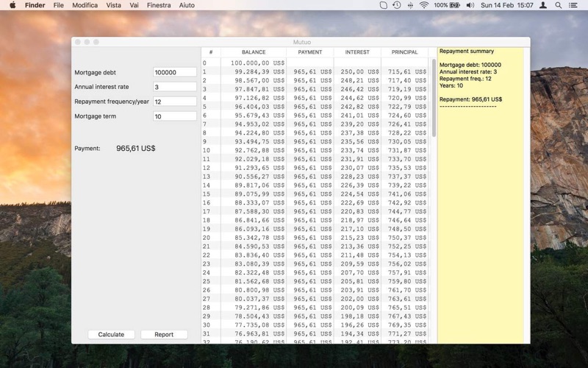The height and width of the screenshot is (368, 588).
Task: Open the Vista menu
Action: tap(114, 5)
